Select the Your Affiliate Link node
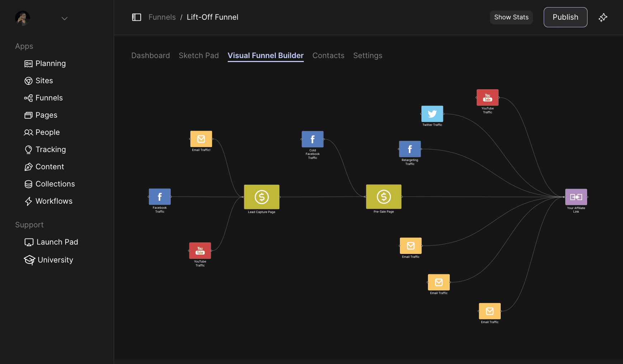Image resolution: width=623 pixels, height=364 pixels. point(576,197)
